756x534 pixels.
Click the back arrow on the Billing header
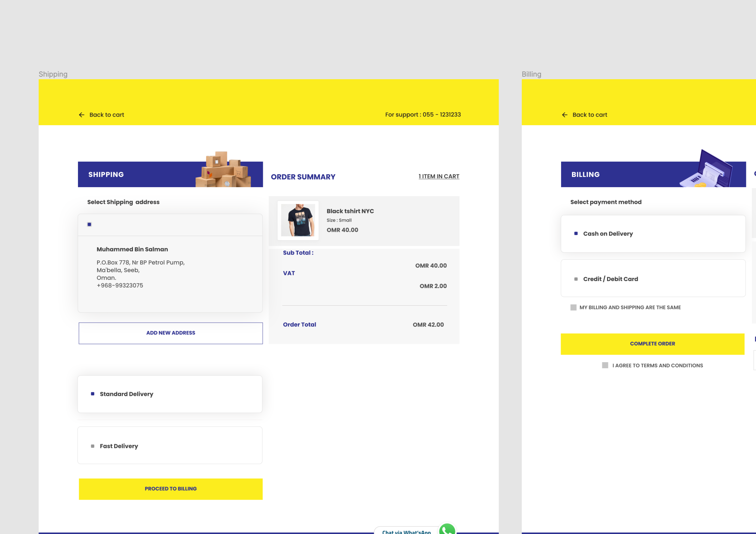point(565,115)
